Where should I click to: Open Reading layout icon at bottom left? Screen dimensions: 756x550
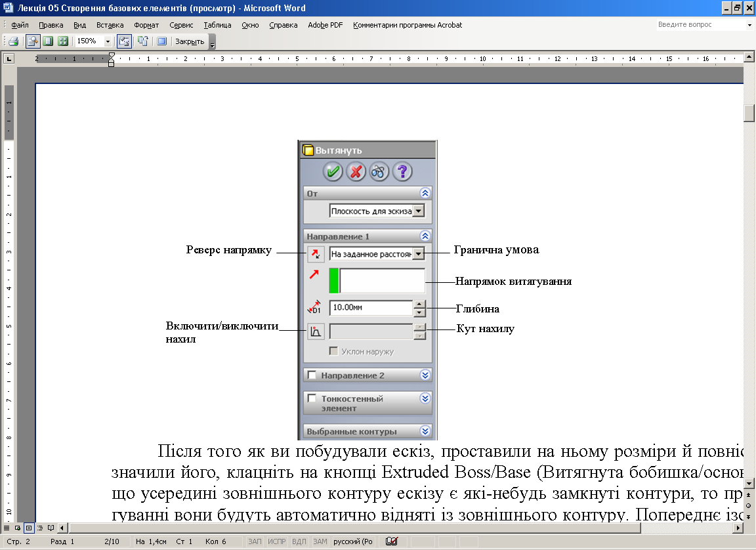tap(51, 528)
